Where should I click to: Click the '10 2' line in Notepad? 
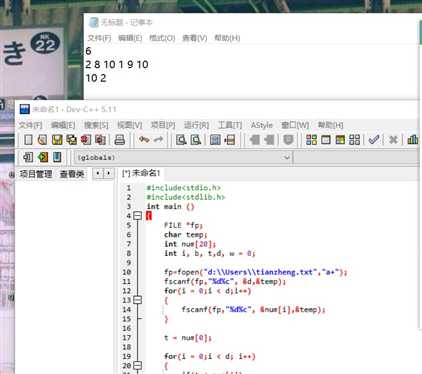[96, 78]
